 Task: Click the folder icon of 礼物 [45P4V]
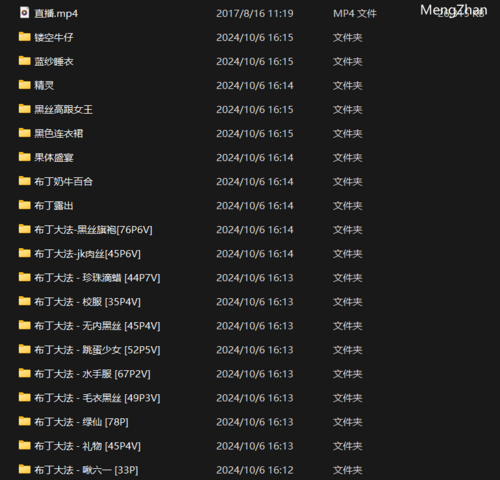pyautogui.click(x=24, y=445)
